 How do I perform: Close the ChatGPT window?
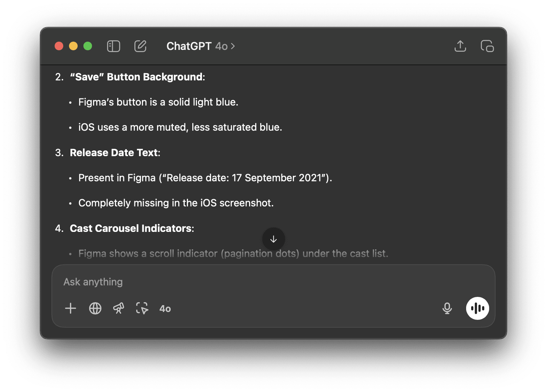tap(59, 46)
